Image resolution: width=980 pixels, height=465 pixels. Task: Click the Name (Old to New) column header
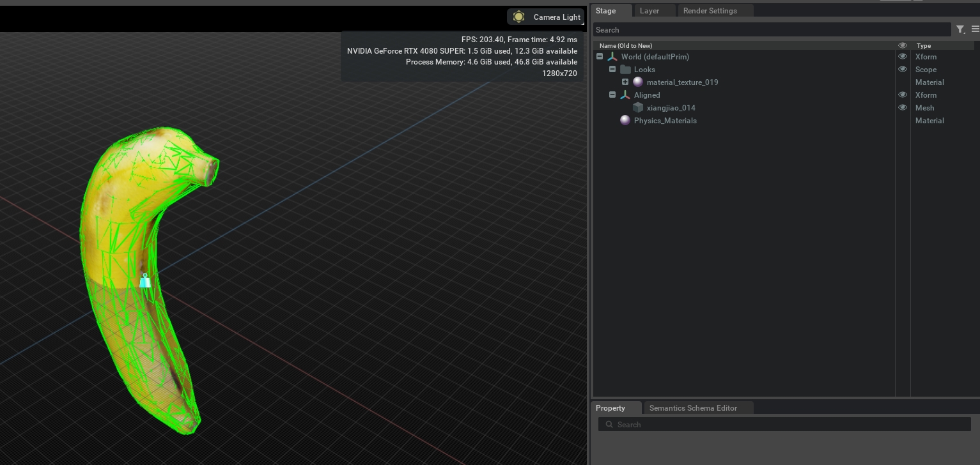tap(625, 45)
